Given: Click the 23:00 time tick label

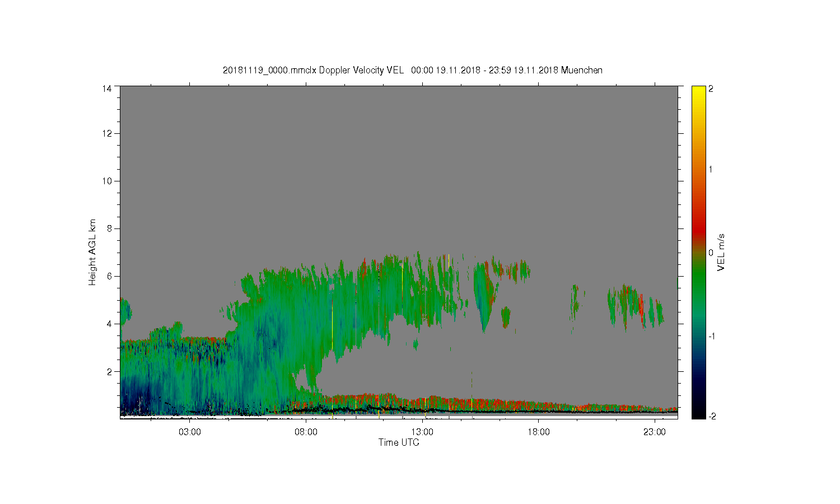Looking at the screenshot, I should [x=655, y=432].
